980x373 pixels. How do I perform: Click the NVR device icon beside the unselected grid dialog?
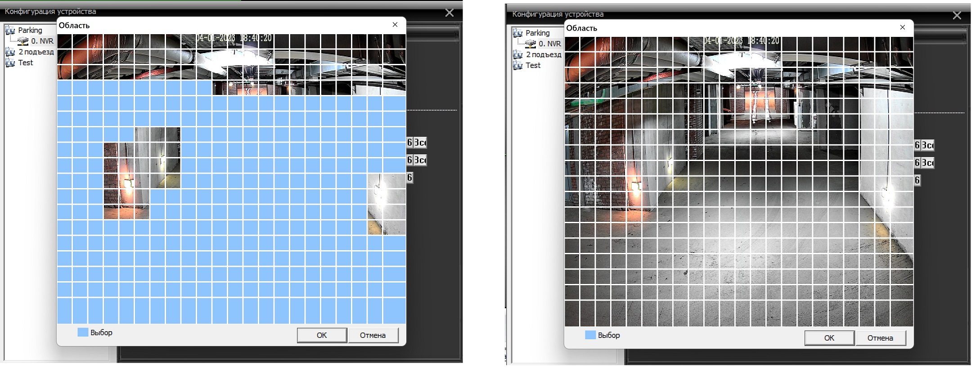(x=530, y=44)
